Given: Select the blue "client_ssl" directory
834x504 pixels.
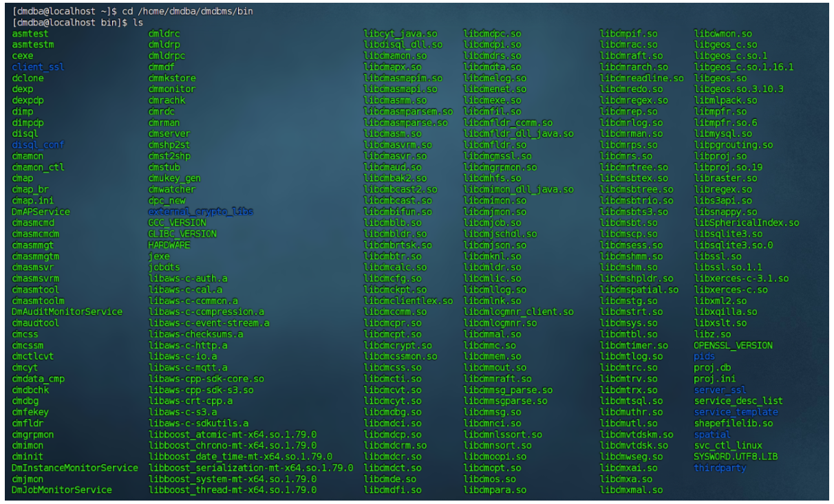Looking at the screenshot, I should click(x=38, y=67).
